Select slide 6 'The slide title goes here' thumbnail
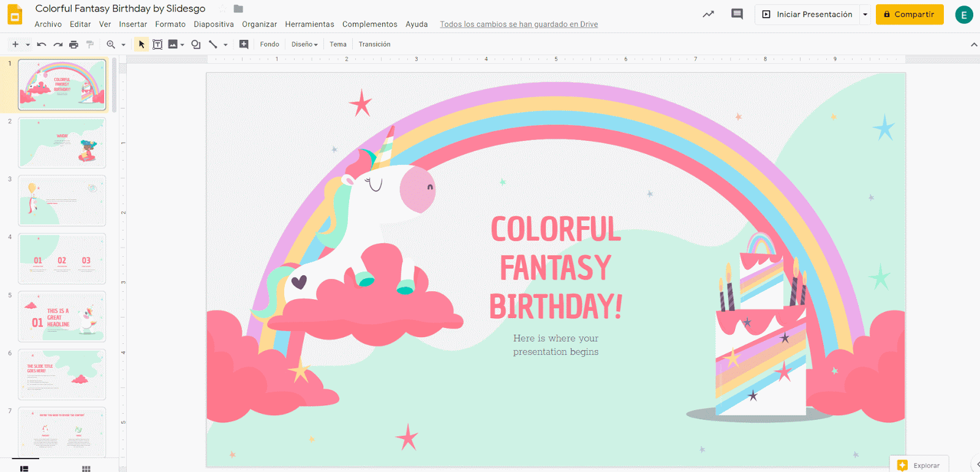The image size is (980, 472). tap(62, 375)
